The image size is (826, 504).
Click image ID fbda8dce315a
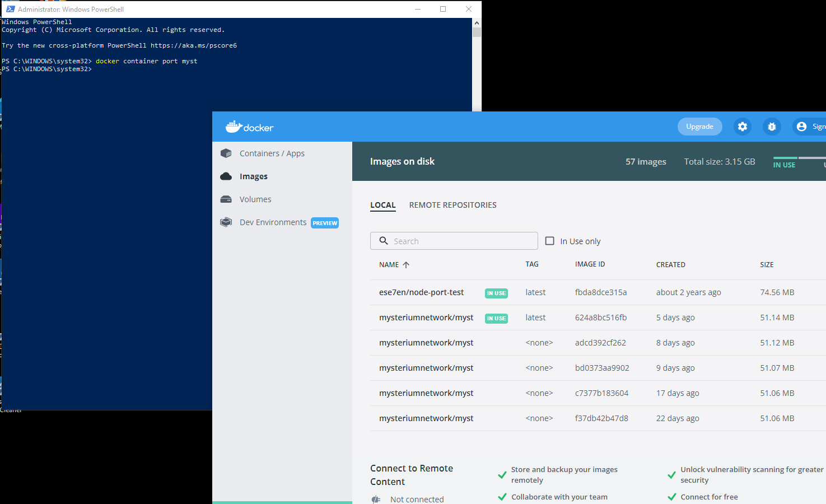[601, 292]
